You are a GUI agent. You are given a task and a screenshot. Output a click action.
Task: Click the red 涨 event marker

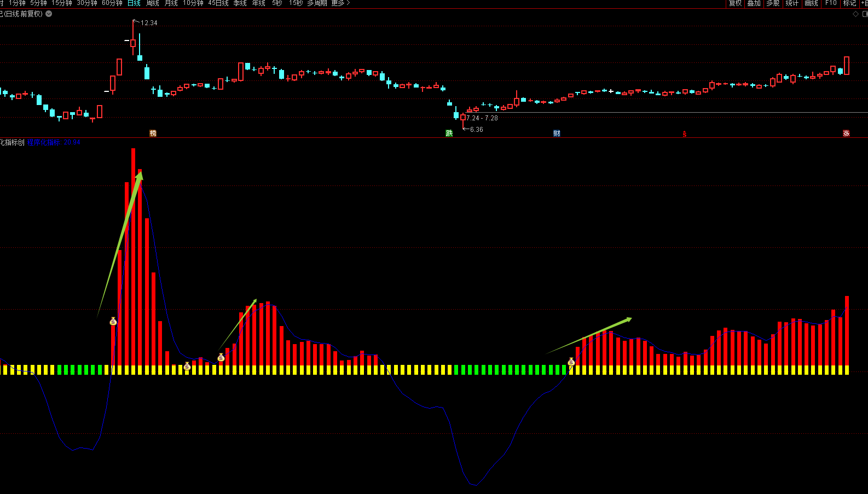coord(846,133)
